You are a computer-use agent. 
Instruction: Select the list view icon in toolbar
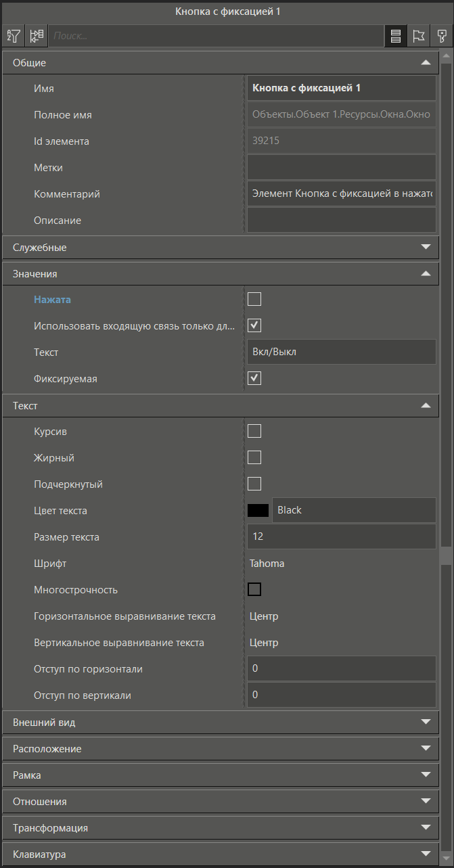(396, 36)
